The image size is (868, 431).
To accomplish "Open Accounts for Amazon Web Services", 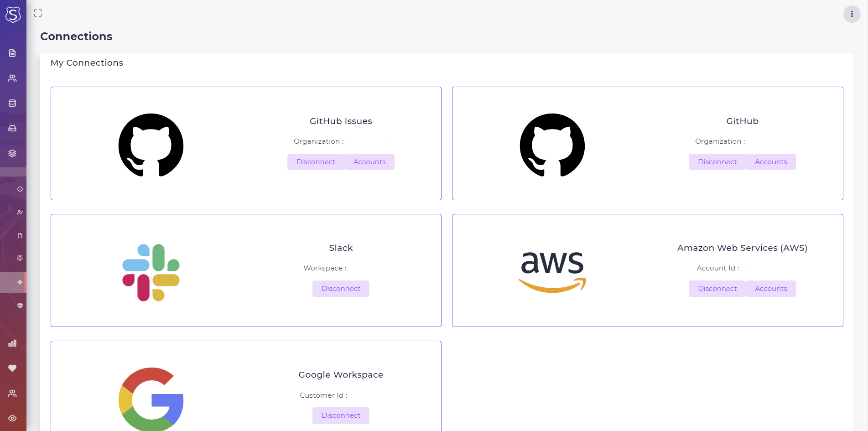I will [x=770, y=289].
